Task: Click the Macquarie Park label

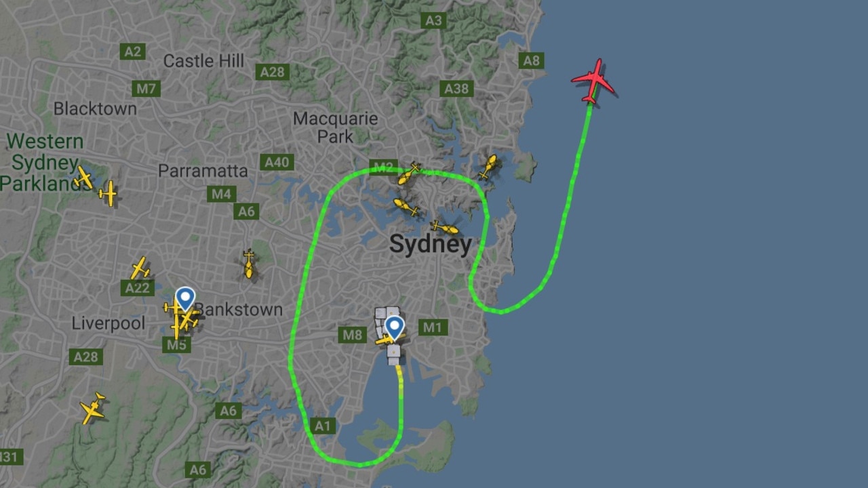Action: click(x=336, y=127)
